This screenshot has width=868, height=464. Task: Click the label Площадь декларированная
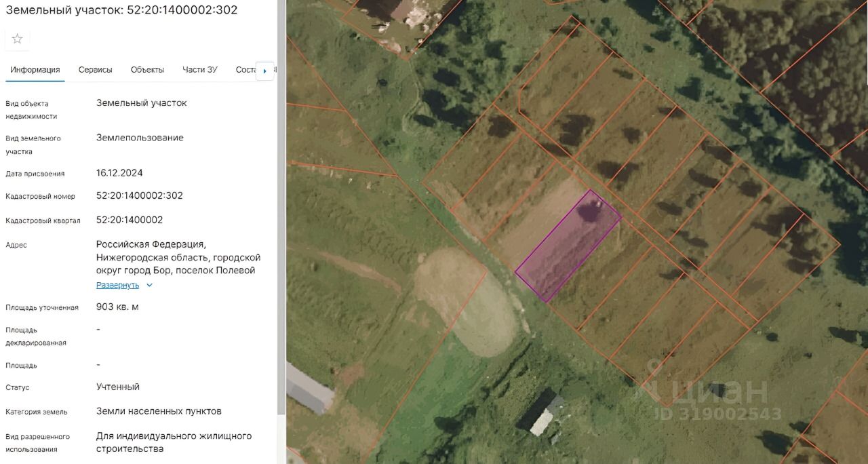click(36, 336)
